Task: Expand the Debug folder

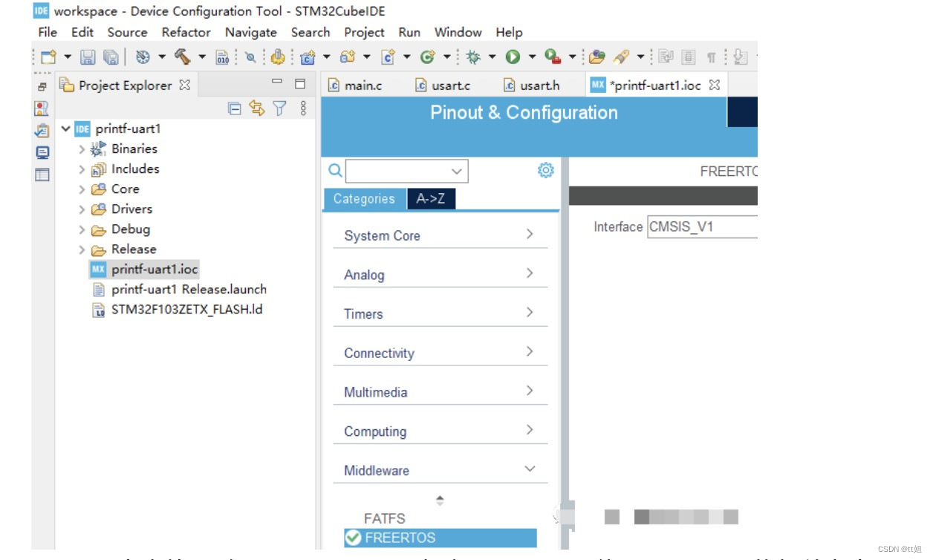Action: click(82, 229)
